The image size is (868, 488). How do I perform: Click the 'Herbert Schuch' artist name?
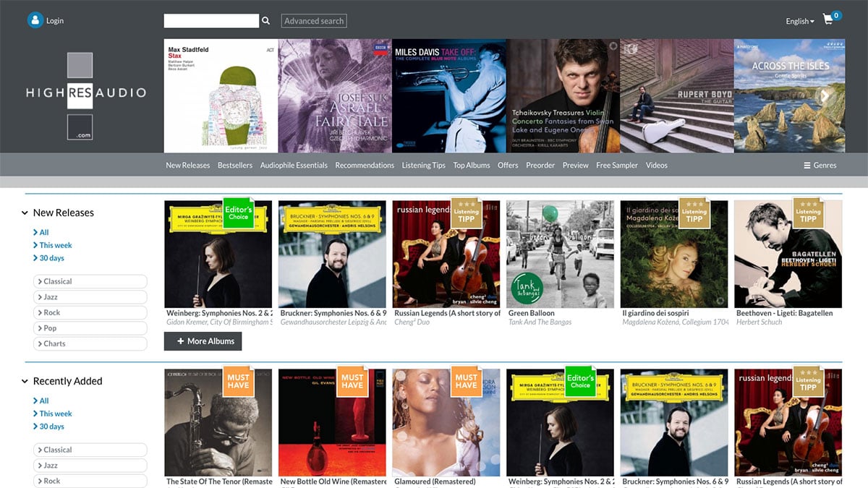point(759,322)
